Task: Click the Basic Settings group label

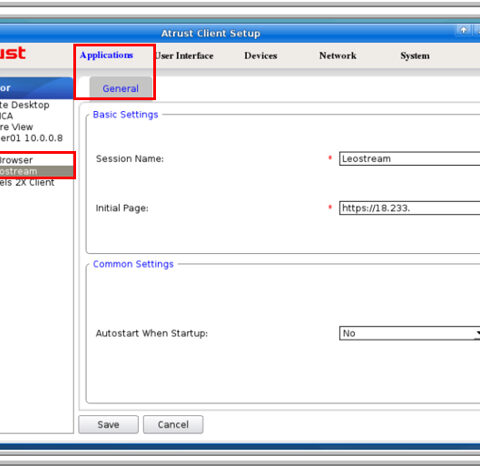Action: click(125, 115)
